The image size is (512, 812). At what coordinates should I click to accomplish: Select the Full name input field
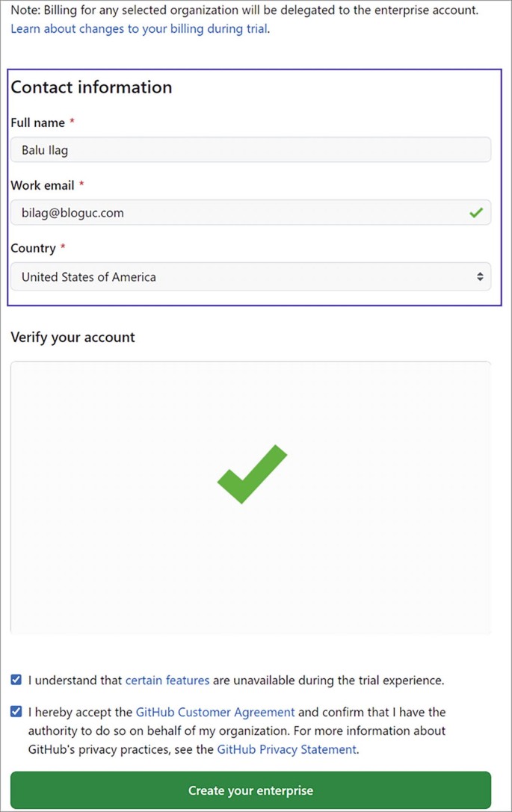pos(250,149)
